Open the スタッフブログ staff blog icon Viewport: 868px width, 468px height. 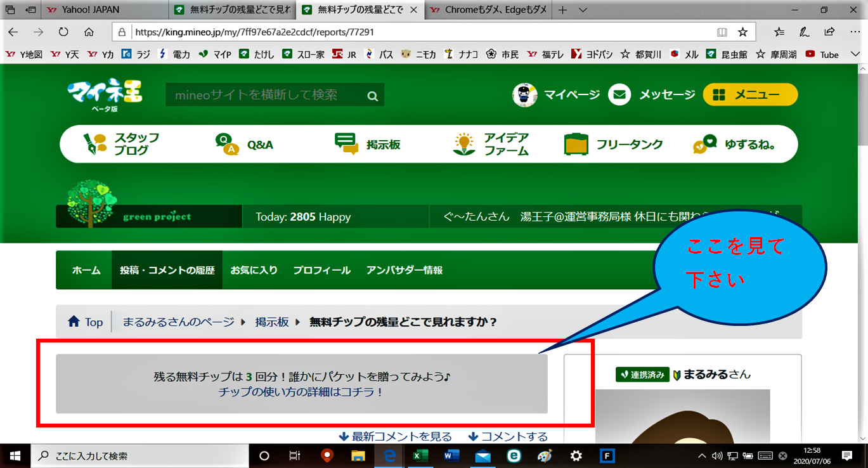(96, 145)
